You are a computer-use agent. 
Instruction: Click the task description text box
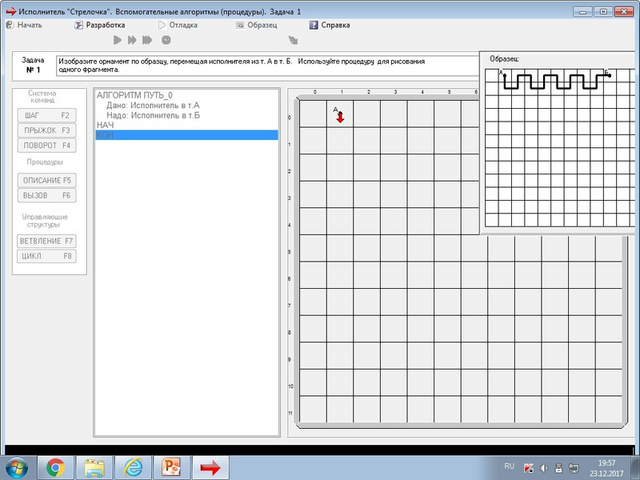[x=267, y=66]
